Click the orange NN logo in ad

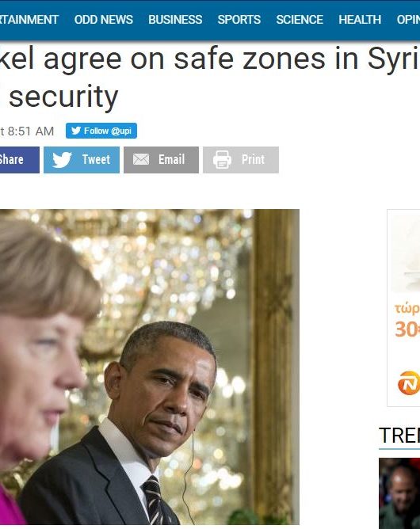409,383
